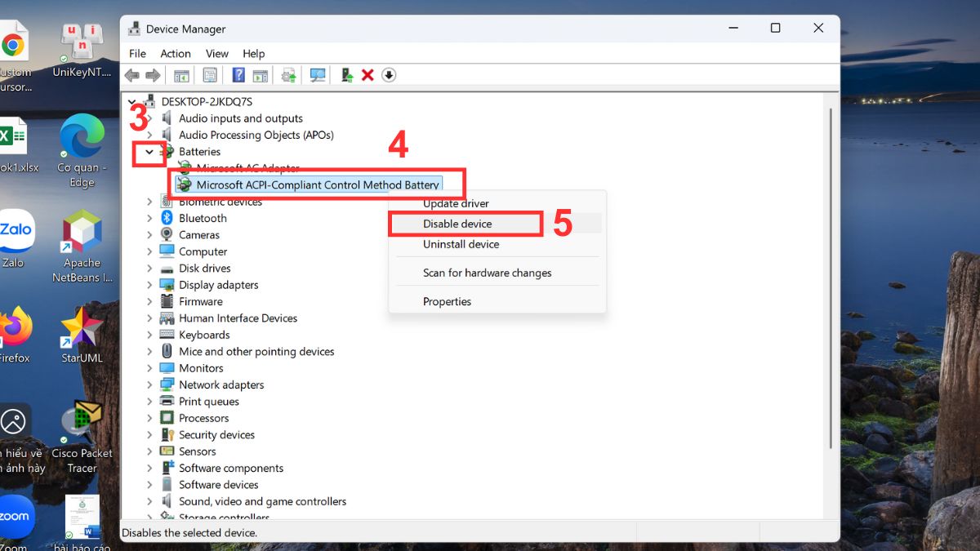Open the View menu
Screen dimensions: 980x551
pyautogui.click(x=216, y=53)
